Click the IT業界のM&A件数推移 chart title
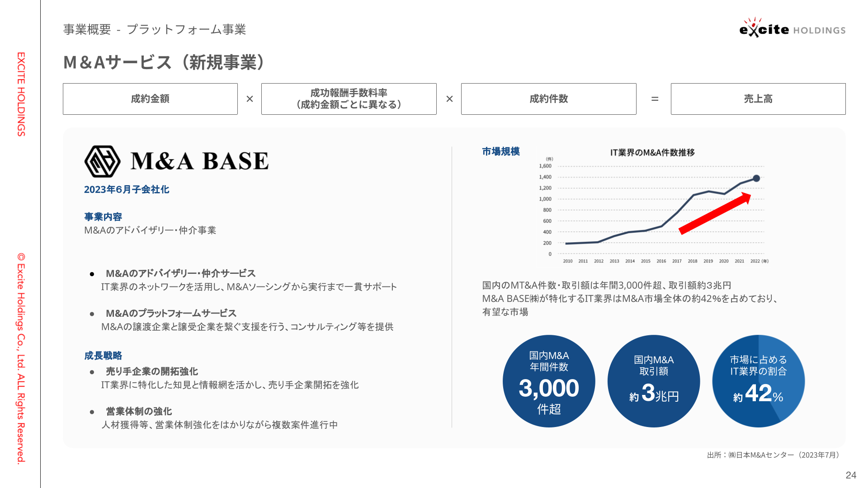The image size is (868, 488). click(652, 153)
